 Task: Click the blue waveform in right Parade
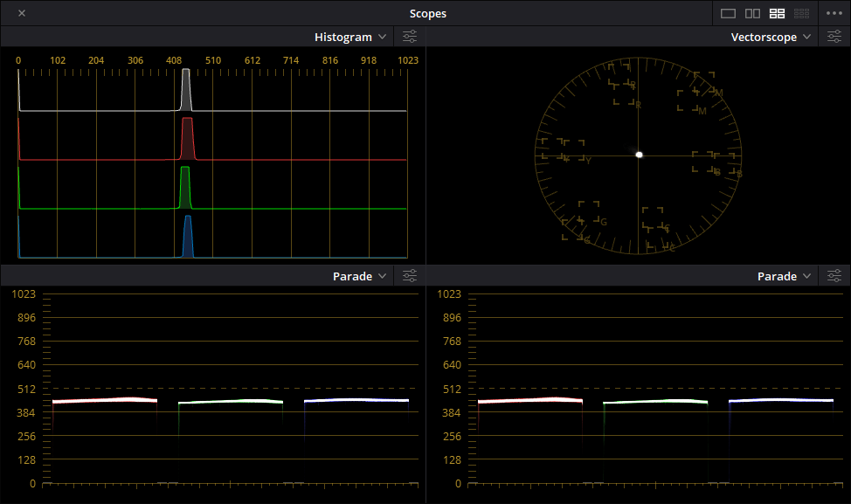[780, 400]
